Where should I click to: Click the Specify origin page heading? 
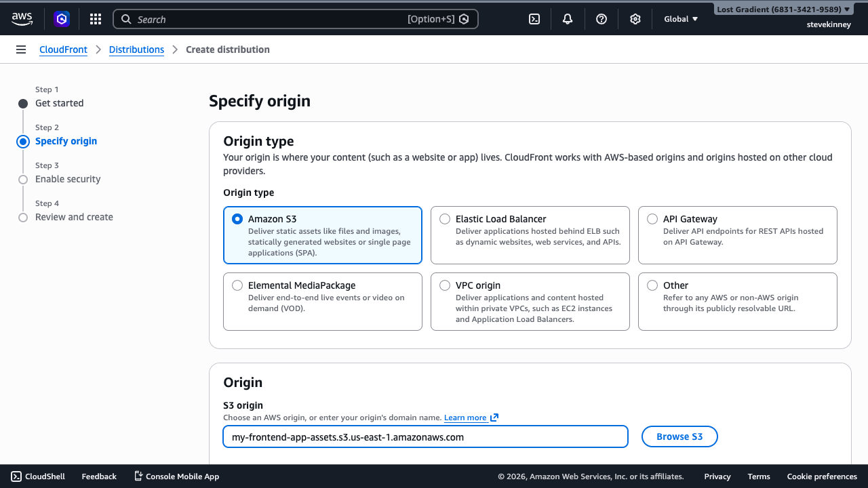pyautogui.click(x=260, y=101)
